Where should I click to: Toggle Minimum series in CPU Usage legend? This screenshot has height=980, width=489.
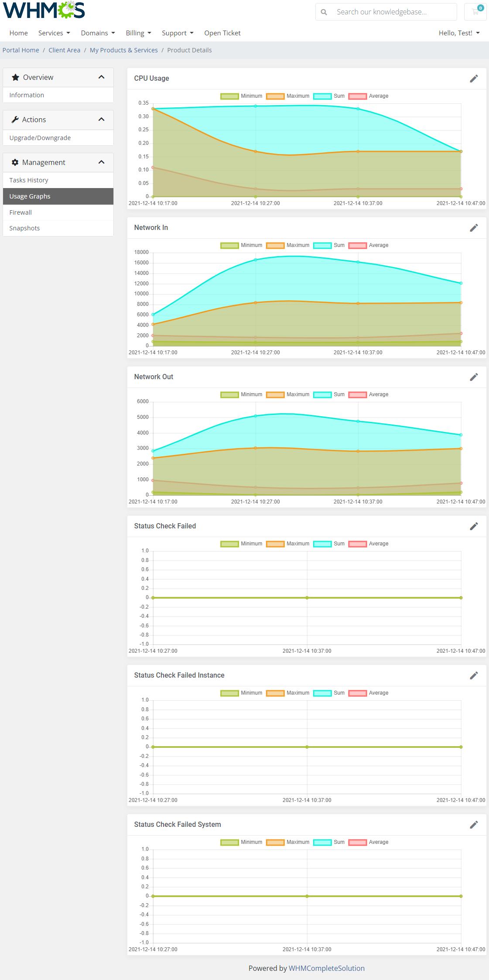(x=241, y=96)
